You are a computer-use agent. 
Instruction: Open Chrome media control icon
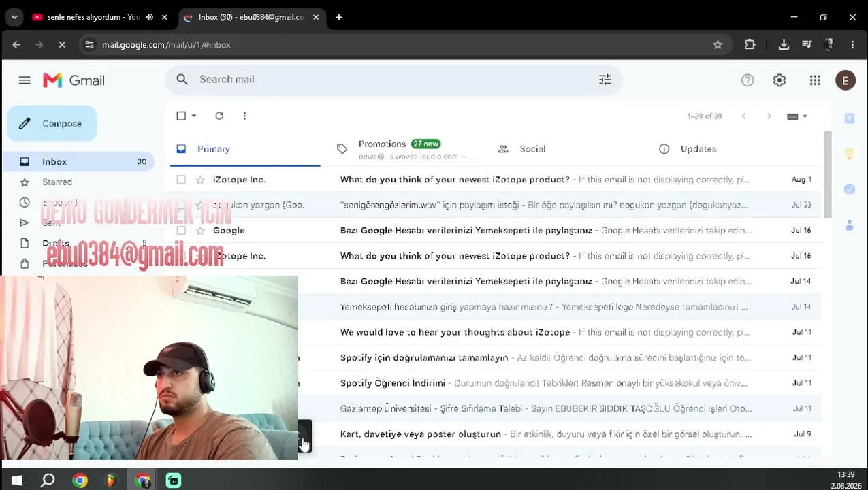(x=807, y=45)
